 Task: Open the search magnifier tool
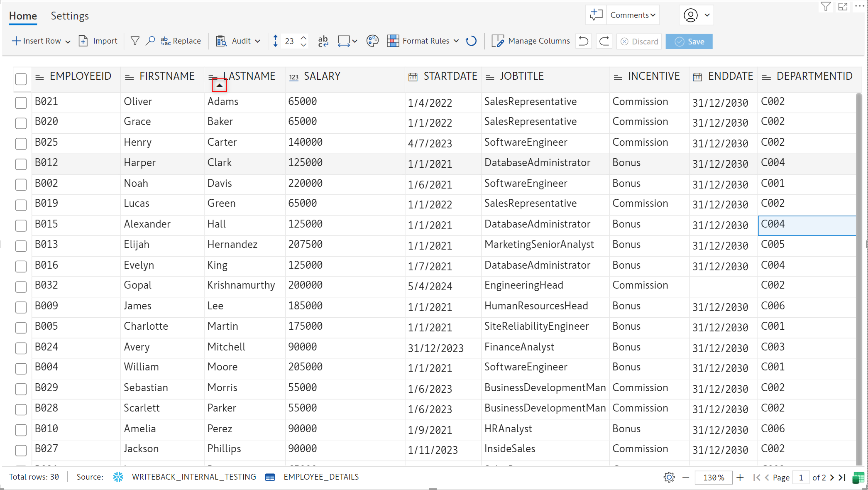click(150, 41)
